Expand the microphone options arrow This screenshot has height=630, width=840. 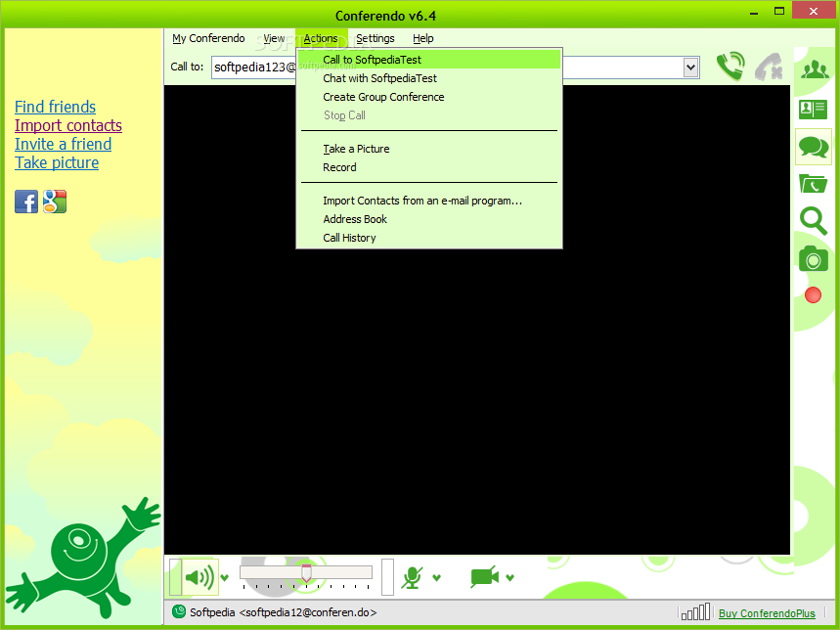pos(436,577)
